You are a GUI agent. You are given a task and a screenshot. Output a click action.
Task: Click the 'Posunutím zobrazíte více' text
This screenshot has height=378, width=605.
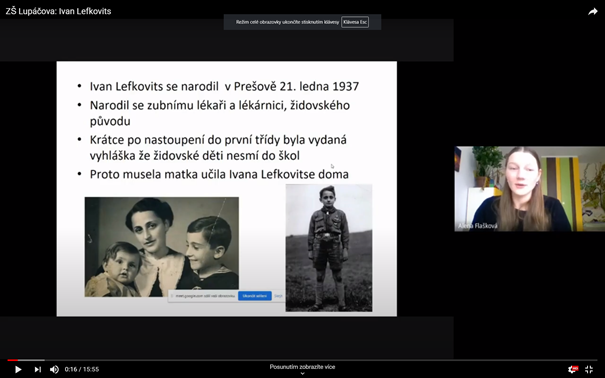tap(302, 367)
